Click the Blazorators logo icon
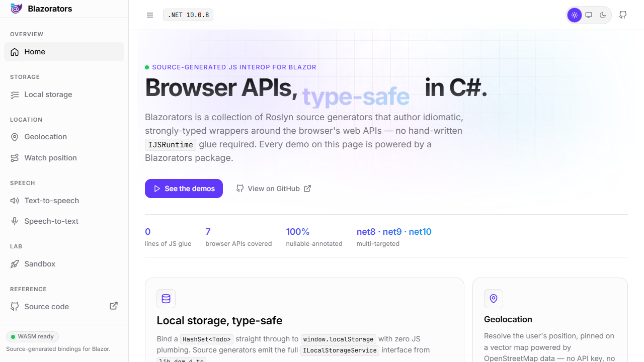 (17, 9)
